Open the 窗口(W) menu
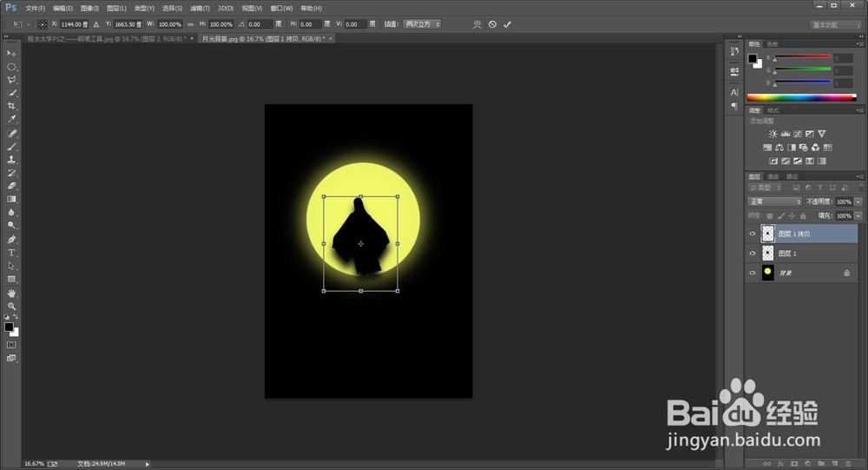The width and height of the screenshot is (868, 470). (x=281, y=9)
